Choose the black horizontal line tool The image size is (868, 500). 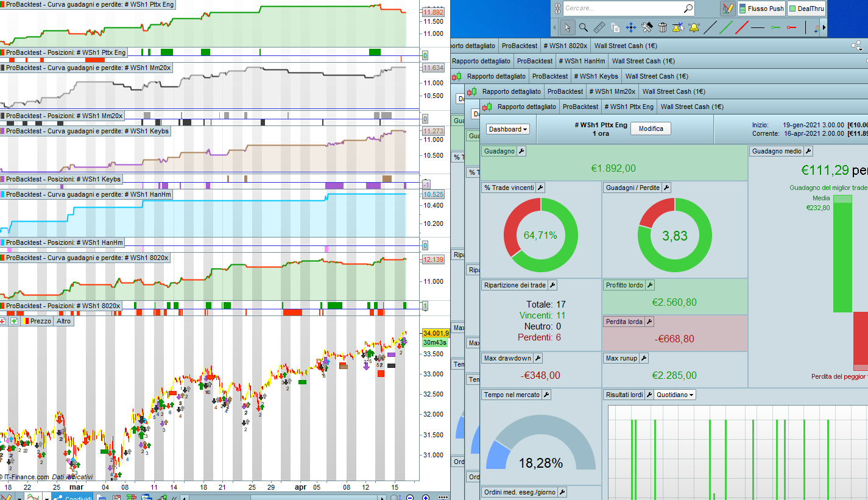click(x=758, y=27)
